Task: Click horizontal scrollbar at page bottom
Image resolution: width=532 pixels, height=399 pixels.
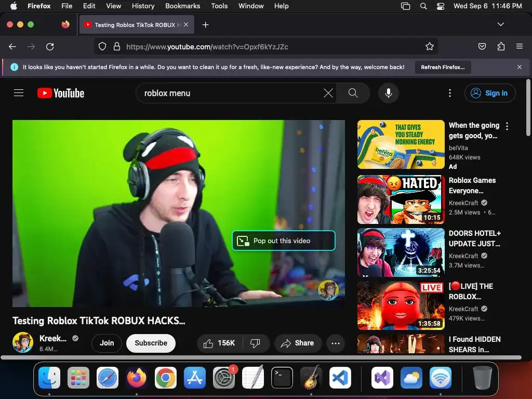Action: [x=261, y=357]
